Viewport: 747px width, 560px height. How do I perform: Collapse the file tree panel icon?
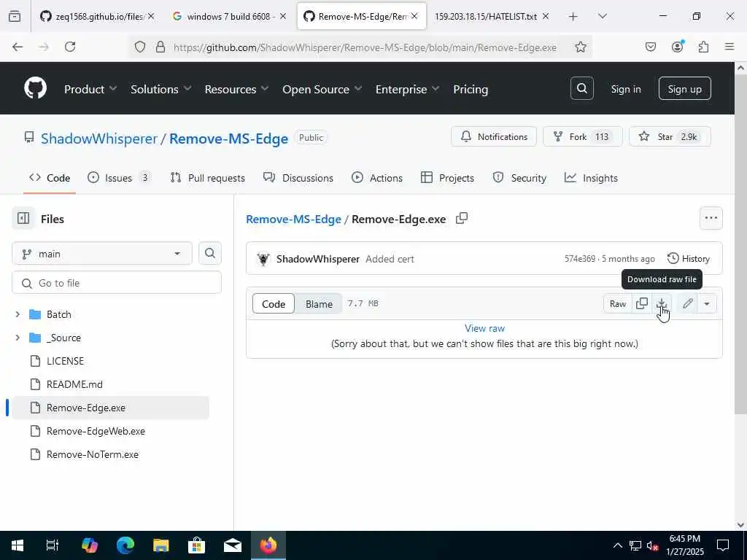[x=23, y=219]
